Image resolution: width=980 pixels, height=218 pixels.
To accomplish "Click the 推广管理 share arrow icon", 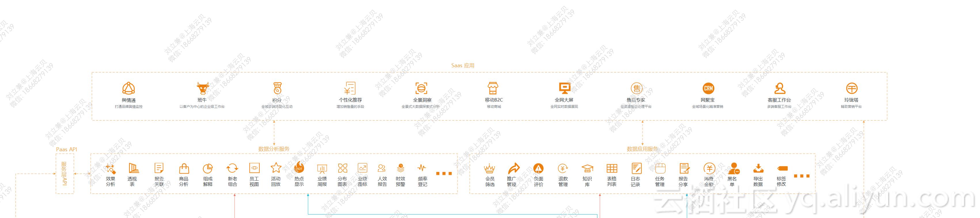I will [x=514, y=168].
